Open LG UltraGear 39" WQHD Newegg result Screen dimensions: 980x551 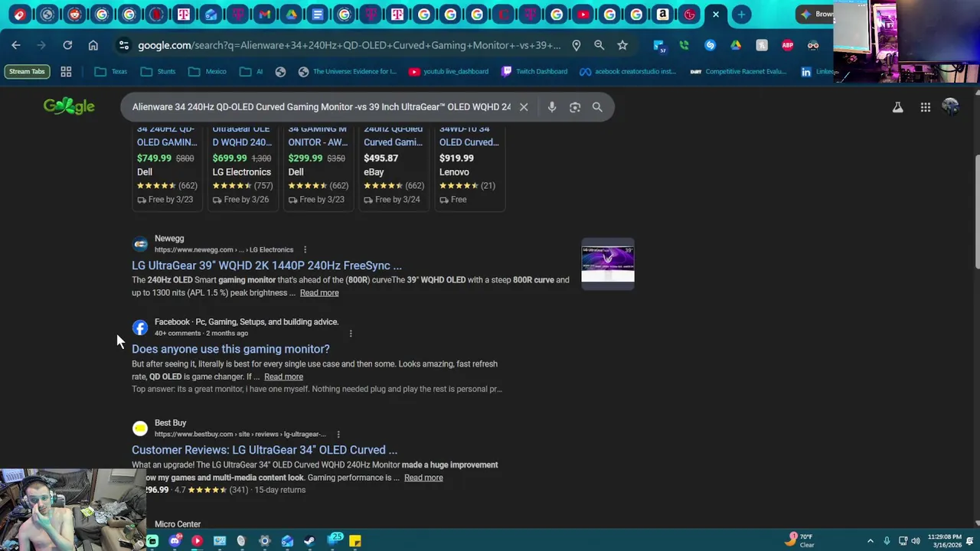(266, 266)
